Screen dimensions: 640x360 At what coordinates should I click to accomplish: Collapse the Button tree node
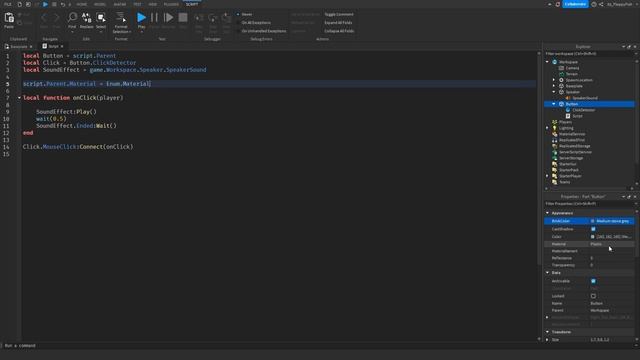coord(554,104)
